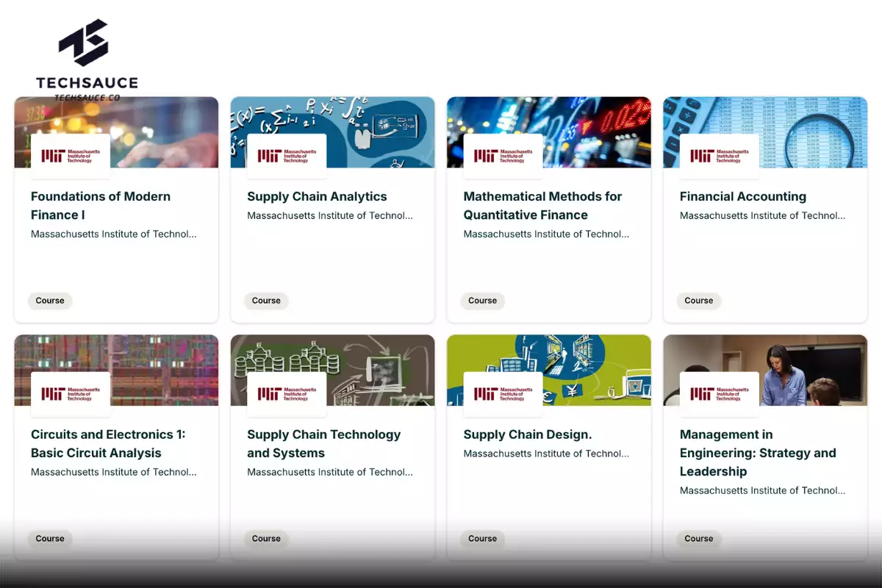The height and width of the screenshot is (588, 882).
Task: Open the Financial Accounting course title
Action: (743, 196)
